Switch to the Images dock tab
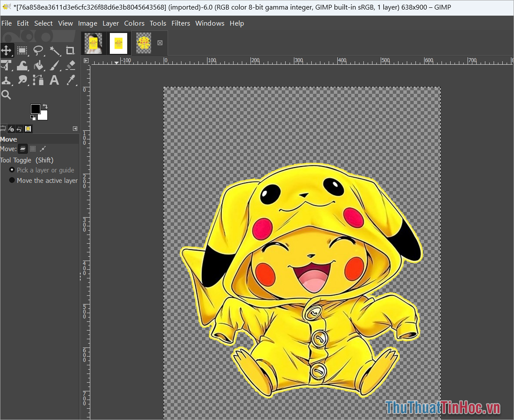Image resolution: width=514 pixels, height=420 pixels. [28, 129]
